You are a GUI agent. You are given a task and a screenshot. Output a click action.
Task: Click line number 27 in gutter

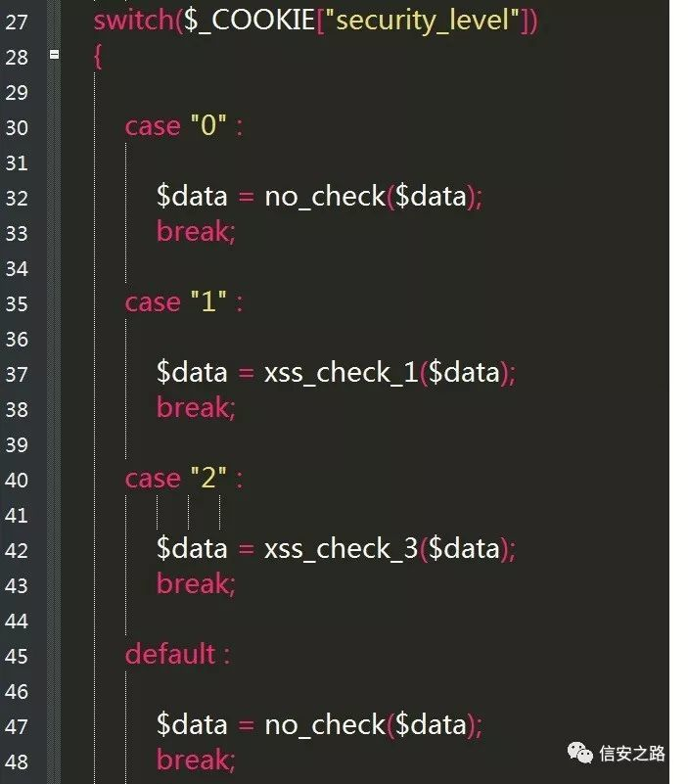click(x=17, y=22)
